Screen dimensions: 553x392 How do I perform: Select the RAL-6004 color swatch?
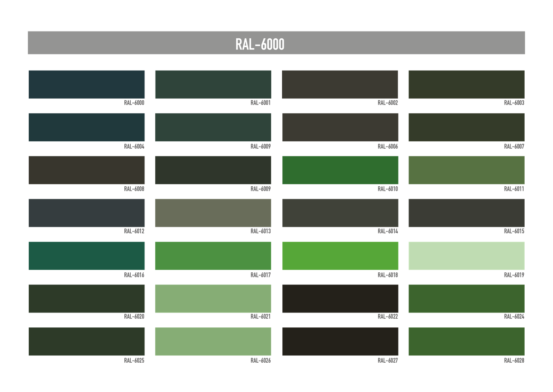click(x=86, y=127)
